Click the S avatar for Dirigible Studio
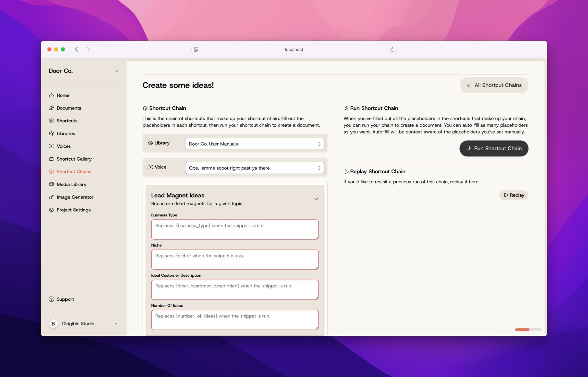 [53, 324]
